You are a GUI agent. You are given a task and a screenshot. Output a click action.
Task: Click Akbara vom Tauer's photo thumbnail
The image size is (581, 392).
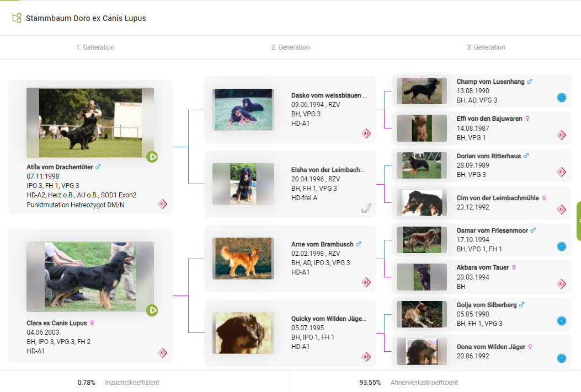[422, 277]
